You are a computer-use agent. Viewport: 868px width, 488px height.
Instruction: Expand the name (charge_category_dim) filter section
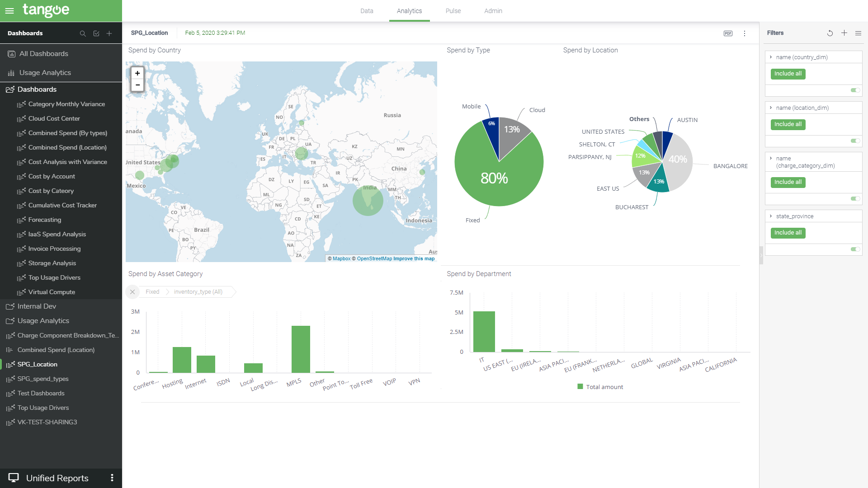[771, 158]
